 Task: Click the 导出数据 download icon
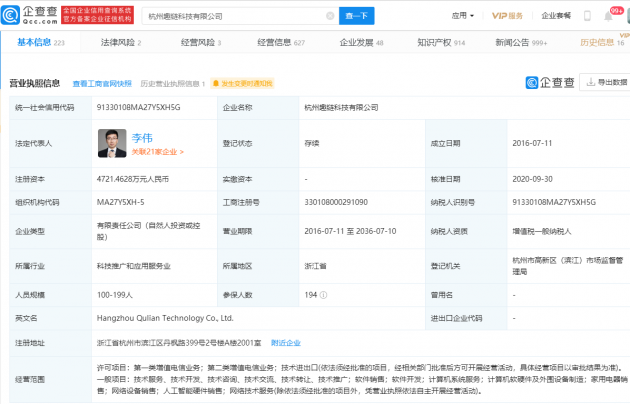[x=590, y=83]
